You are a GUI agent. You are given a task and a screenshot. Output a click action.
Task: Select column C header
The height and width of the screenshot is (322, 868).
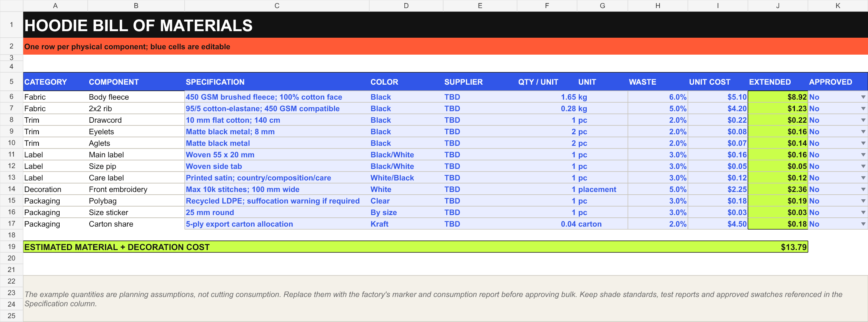tap(277, 6)
